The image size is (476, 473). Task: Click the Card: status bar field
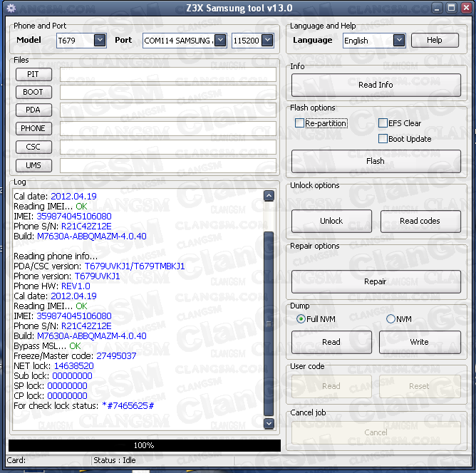[48, 460]
